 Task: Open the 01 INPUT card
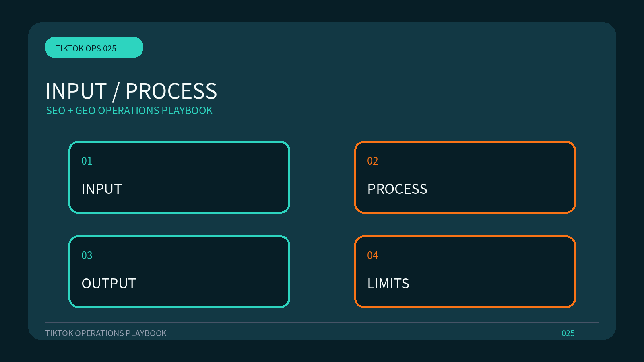(x=179, y=177)
